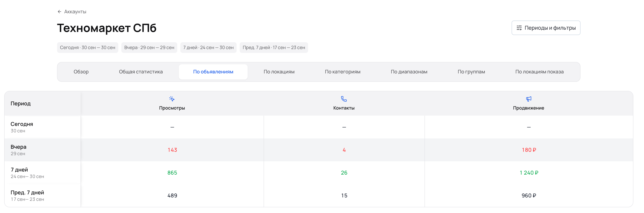The width and height of the screenshot is (644, 213).
Task: Switch to По локациям показа tab
Action: click(539, 72)
